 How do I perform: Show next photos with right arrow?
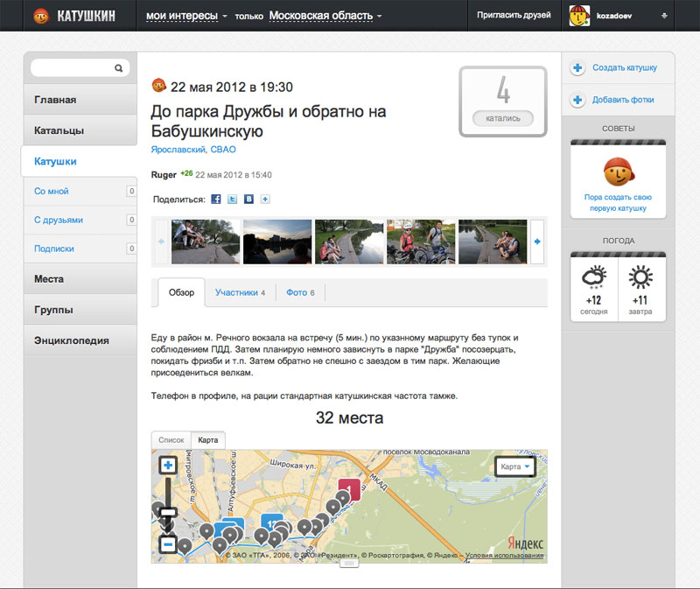coord(537,242)
